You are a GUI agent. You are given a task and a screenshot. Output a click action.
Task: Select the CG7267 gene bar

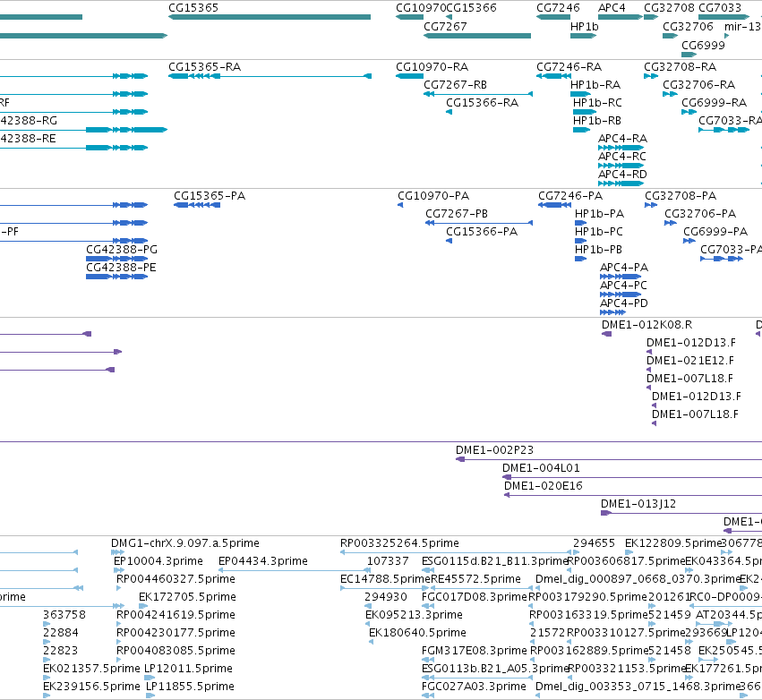(477, 36)
